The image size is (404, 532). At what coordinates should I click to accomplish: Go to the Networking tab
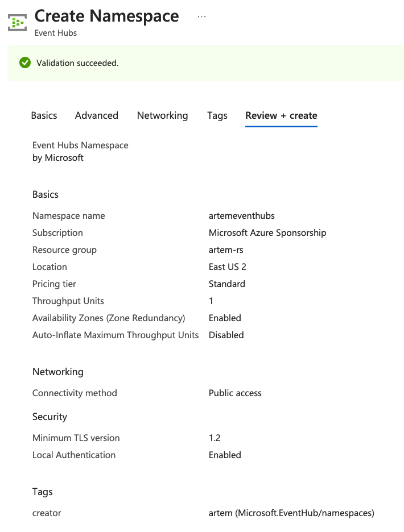[x=162, y=115]
